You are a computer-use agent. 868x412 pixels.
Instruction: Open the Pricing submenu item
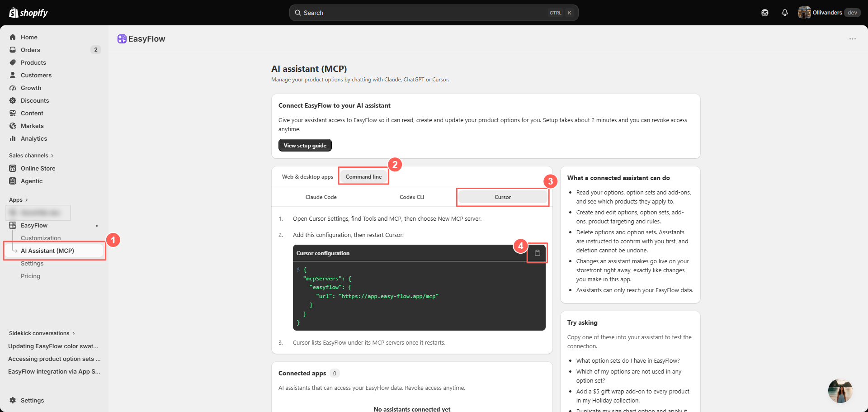(30, 276)
